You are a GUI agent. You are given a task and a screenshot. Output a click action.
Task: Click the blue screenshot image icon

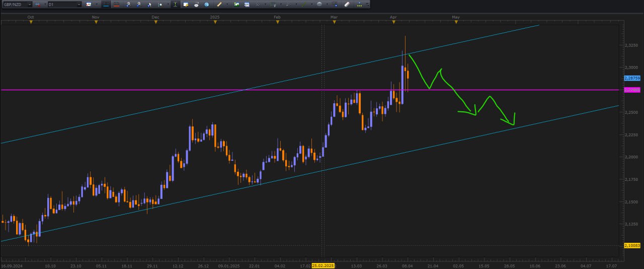(247, 5)
